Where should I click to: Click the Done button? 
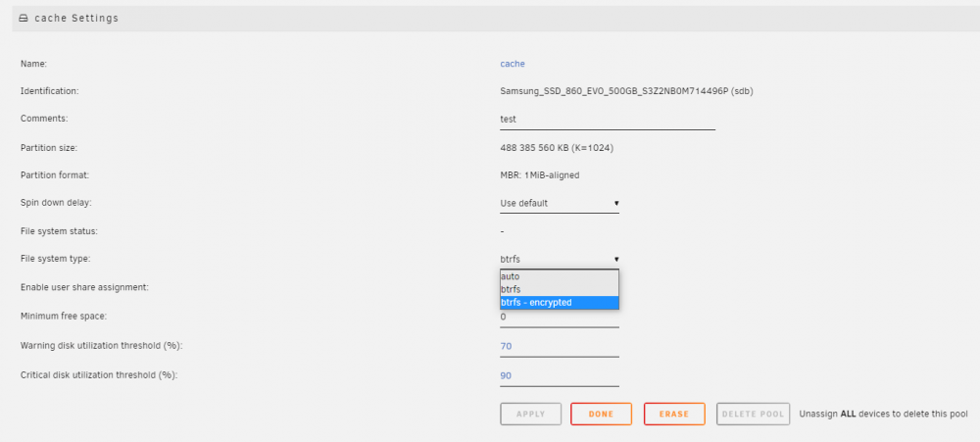coord(602,414)
